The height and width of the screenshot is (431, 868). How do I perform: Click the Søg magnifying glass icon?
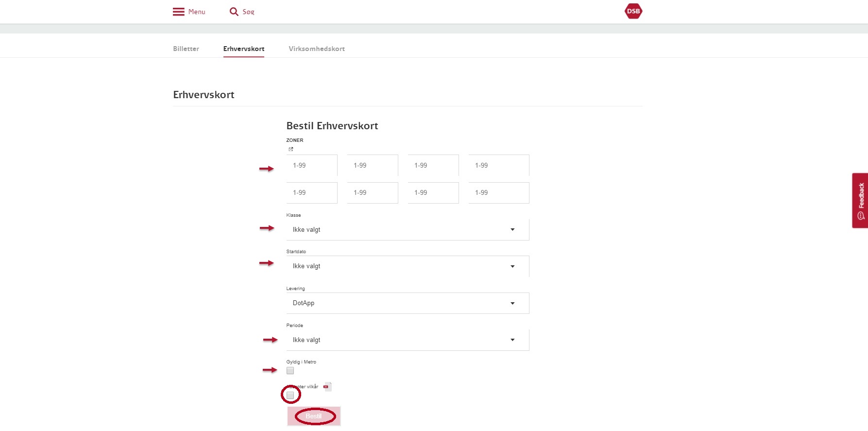pyautogui.click(x=234, y=12)
